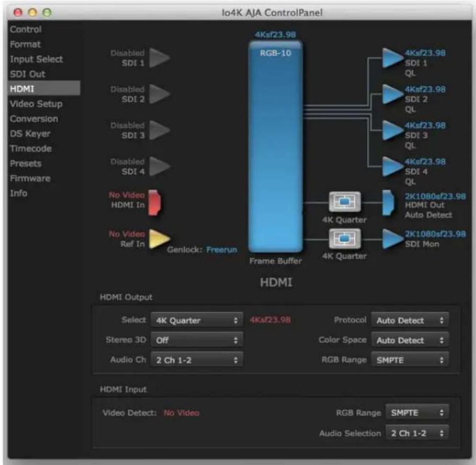The height and width of the screenshot is (465, 476).
Task: Click the Disabled label above SDI 1 input
Action: [x=128, y=53]
